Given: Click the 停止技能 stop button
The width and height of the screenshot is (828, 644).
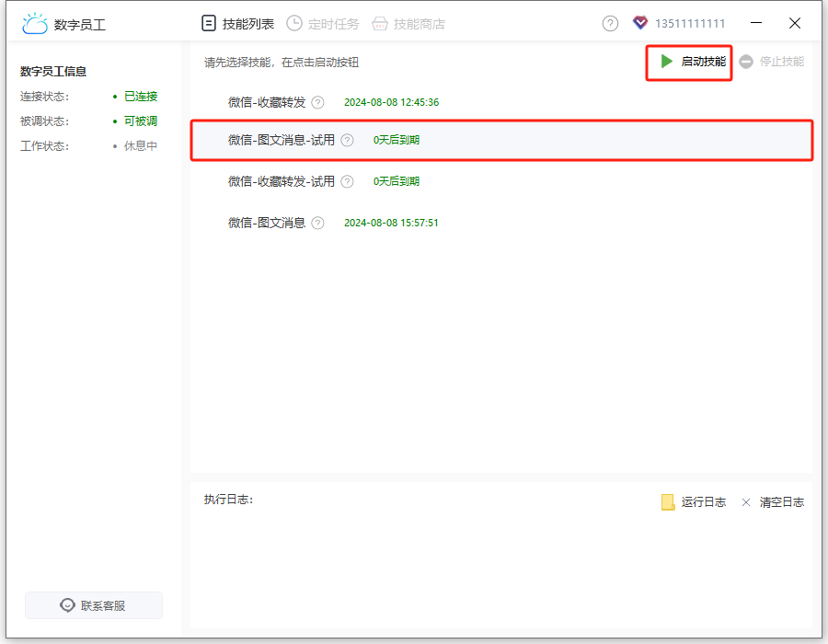Looking at the screenshot, I should (x=772, y=62).
